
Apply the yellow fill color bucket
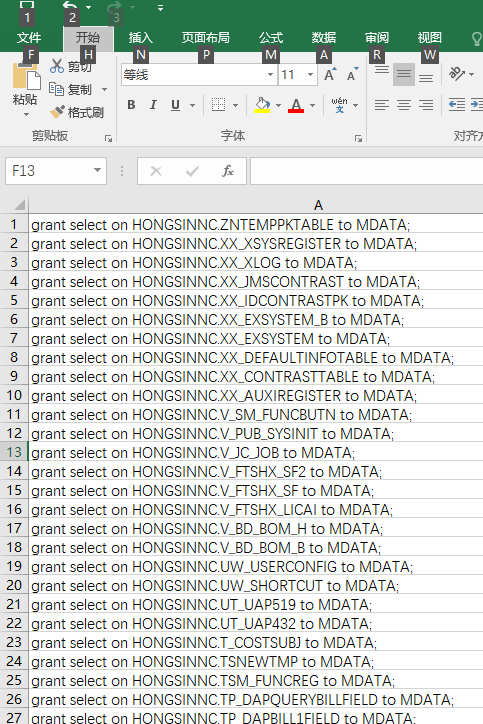click(262, 105)
